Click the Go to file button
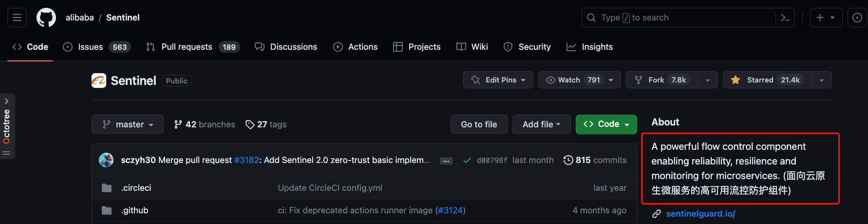Viewport: 868px width, 224px height. [479, 124]
